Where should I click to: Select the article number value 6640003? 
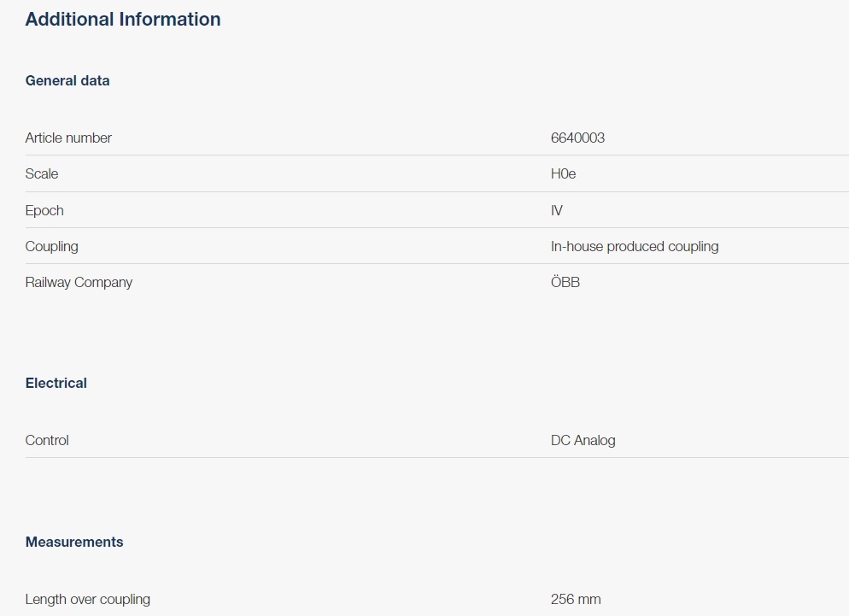[x=577, y=138]
